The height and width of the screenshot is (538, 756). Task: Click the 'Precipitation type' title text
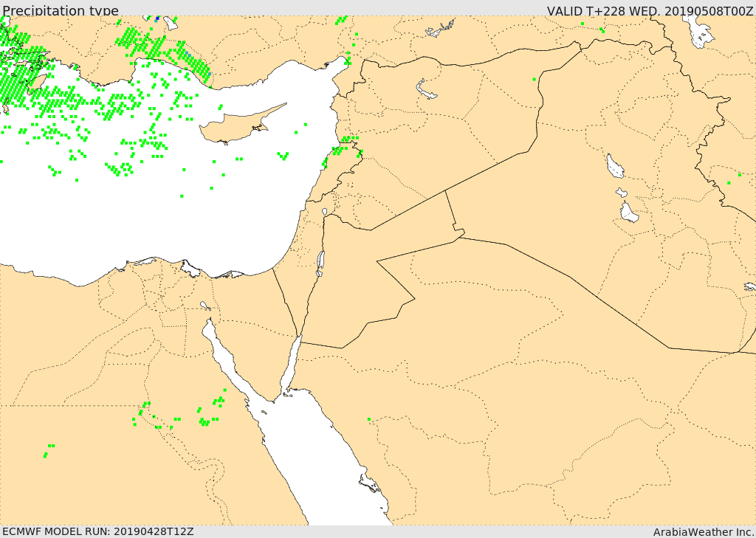coord(61,10)
